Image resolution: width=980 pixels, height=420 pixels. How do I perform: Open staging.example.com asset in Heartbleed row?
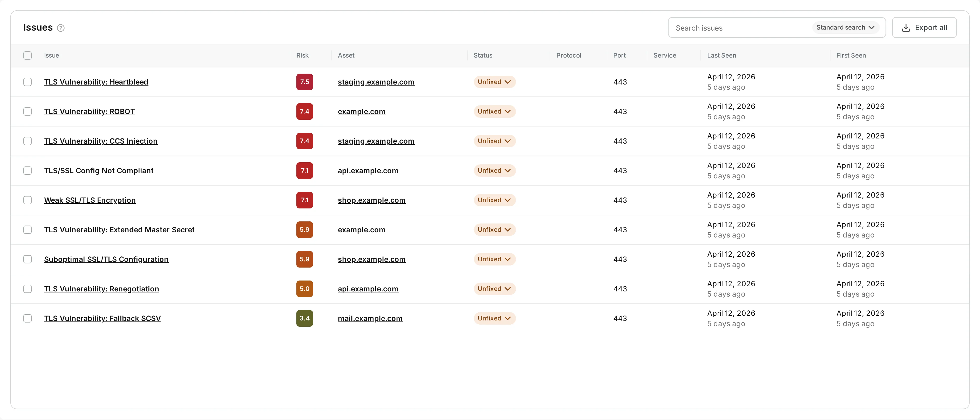(x=376, y=82)
